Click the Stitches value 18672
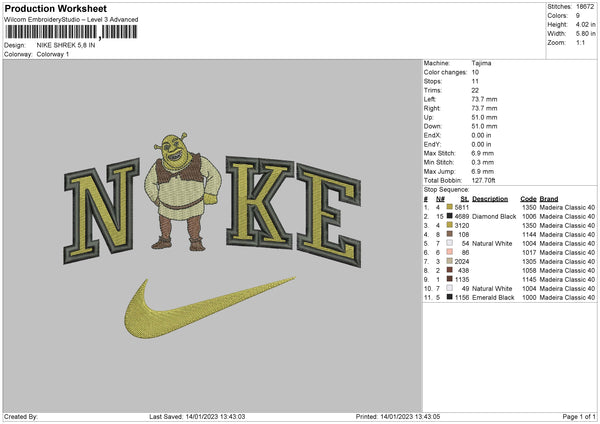600x424 pixels. 584,7
